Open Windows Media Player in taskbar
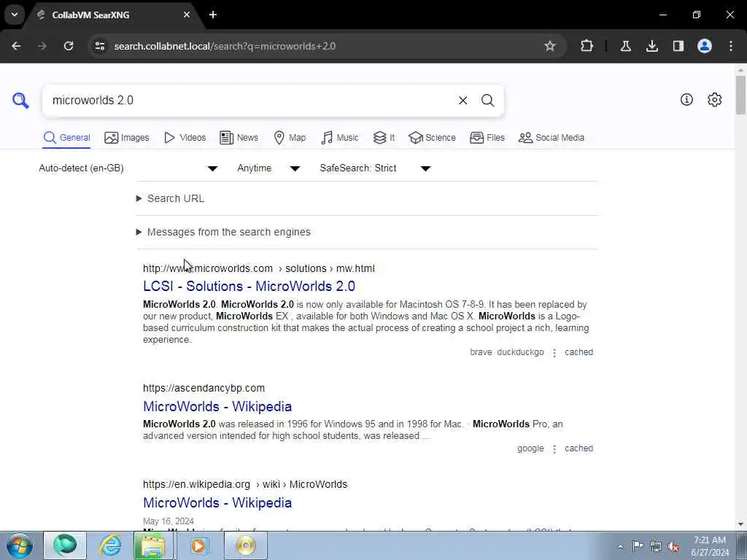Viewport: 747px width, 560px height. point(198,545)
